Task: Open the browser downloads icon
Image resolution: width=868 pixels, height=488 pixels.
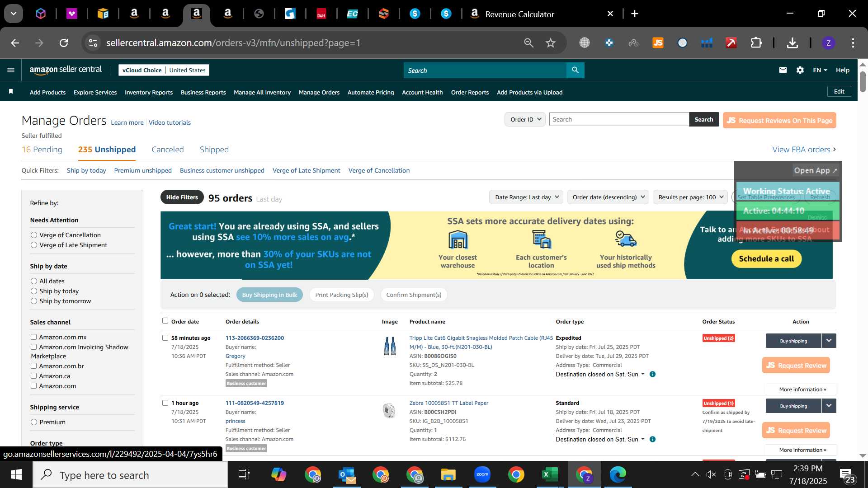Action: click(x=792, y=43)
